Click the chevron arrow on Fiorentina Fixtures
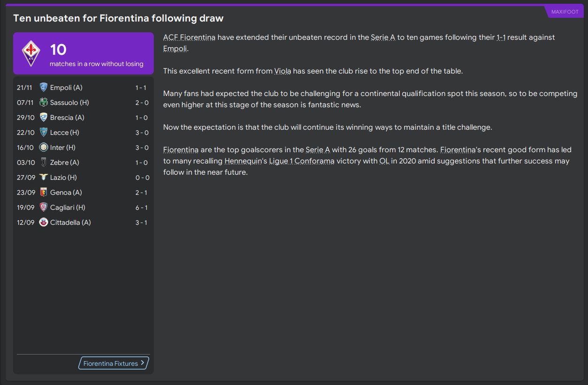 pyautogui.click(x=143, y=363)
